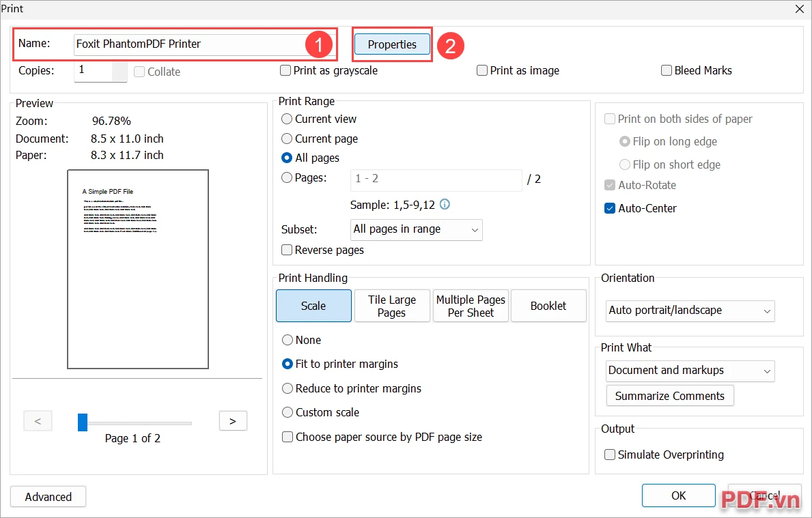Select the None scaling option
Image resolution: width=812 pixels, height=518 pixels.
[x=301, y=340]
